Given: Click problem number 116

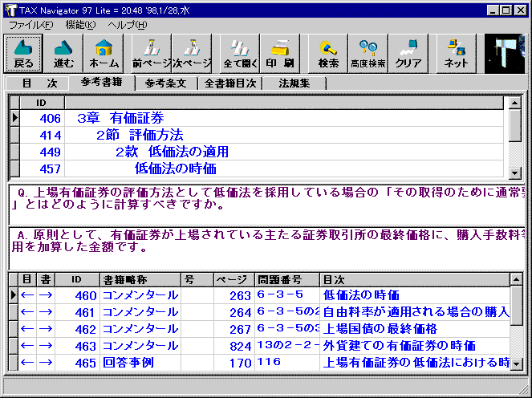Looking at the screenshot, I should point(269,361).
